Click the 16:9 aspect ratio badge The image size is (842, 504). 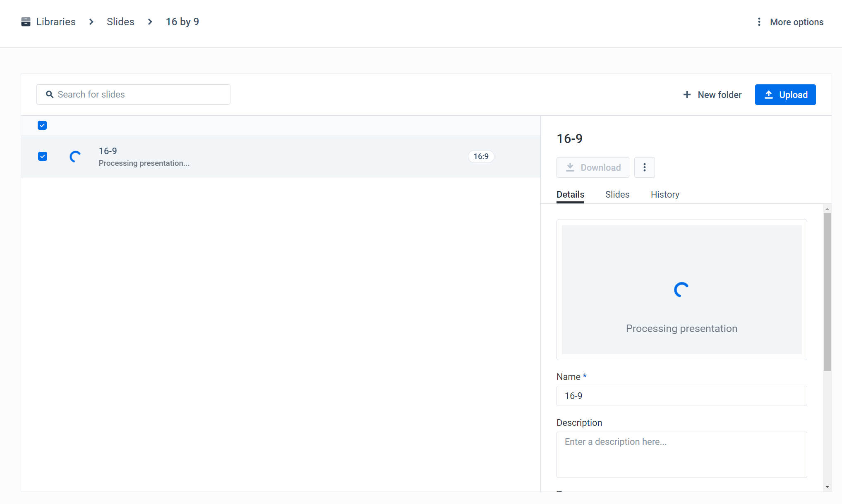(481, 156)
